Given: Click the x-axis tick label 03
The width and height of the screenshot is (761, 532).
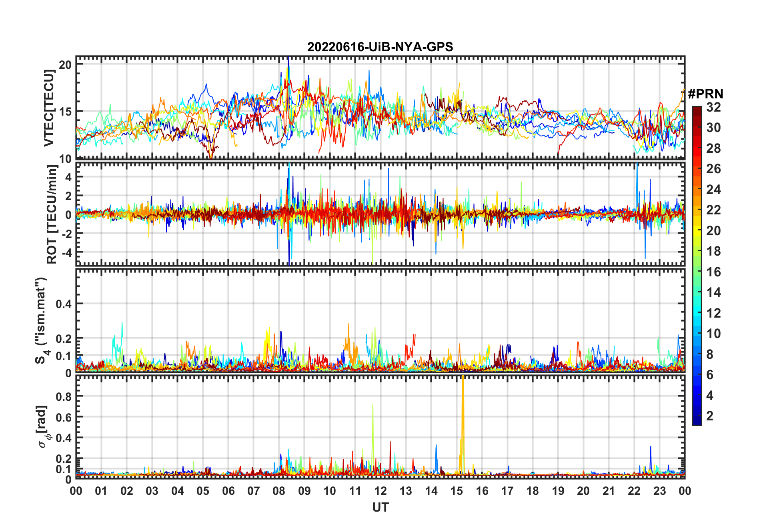Looking at the screenshot, I should tap(152, 491).
